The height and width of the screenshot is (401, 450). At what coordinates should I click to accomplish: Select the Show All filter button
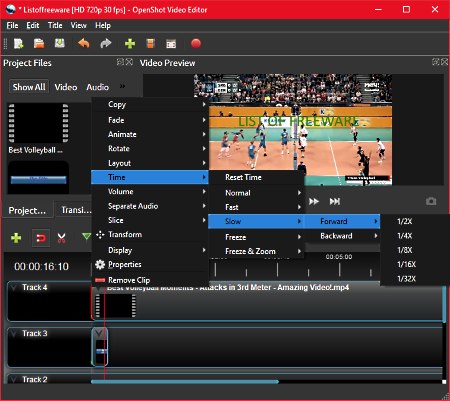[x=29, y=87]
